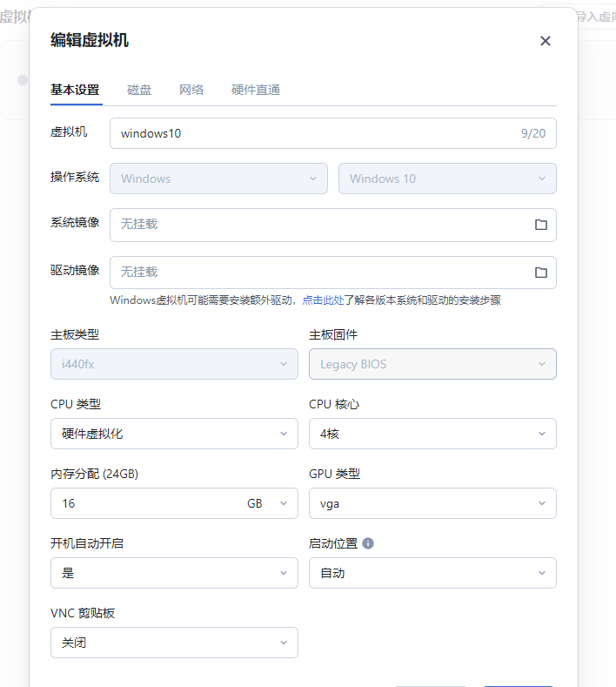This screenshot has width=616, height=687.
Task: Open the 磁盘 tab
Action: pos(139,90)
